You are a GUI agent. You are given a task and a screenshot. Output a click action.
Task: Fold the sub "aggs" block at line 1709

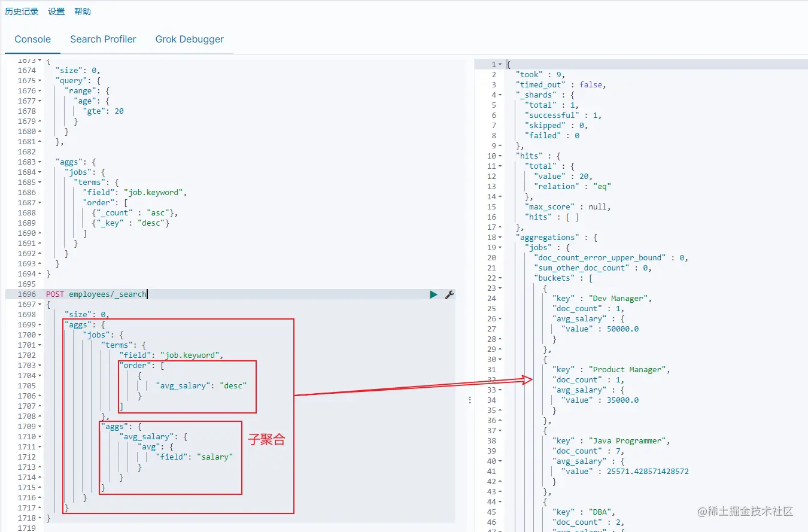[x=40, y=427]
